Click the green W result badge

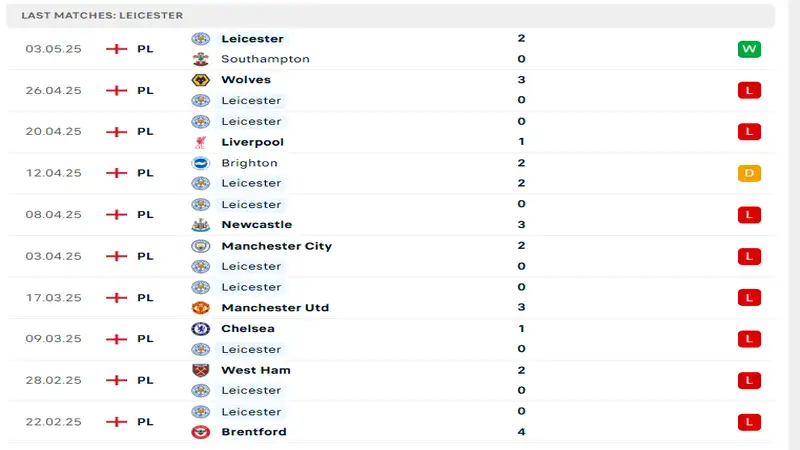click(x=749, y=49)
